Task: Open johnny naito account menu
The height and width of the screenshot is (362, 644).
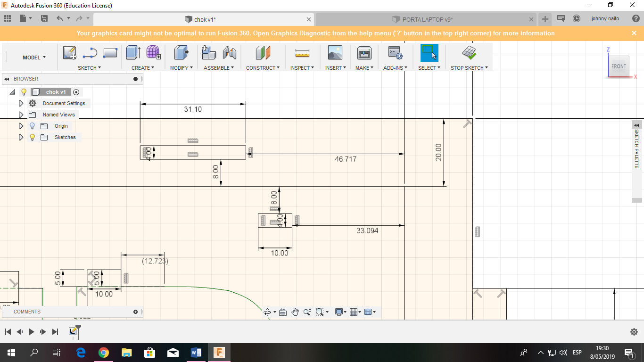Action: click(605, 19)
